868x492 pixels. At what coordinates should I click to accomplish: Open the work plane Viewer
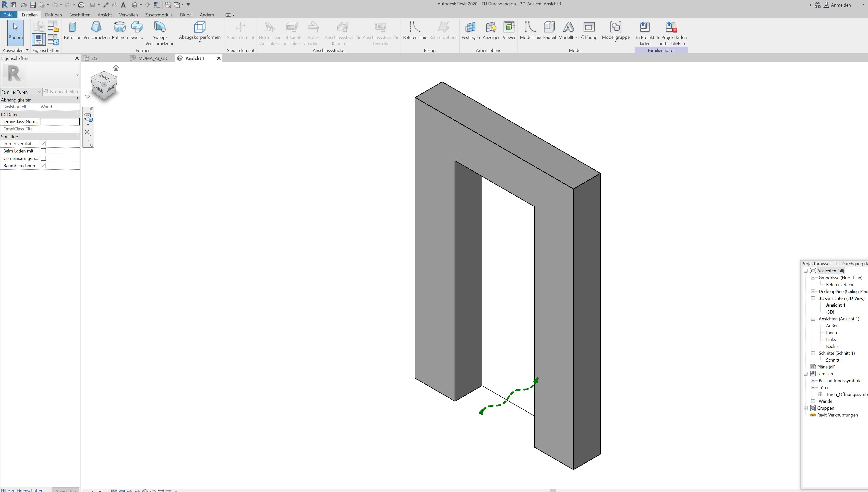[x=509, y=30]
